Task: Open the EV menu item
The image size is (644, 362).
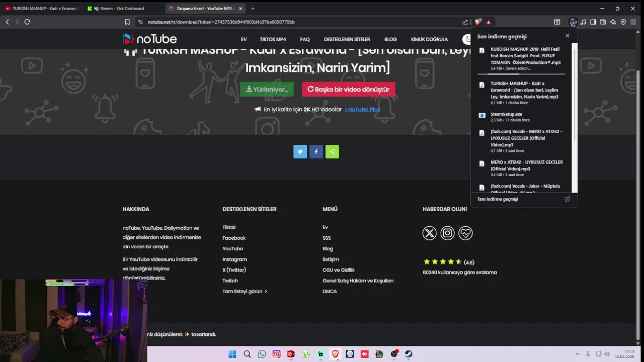Action: coord(244,39)
